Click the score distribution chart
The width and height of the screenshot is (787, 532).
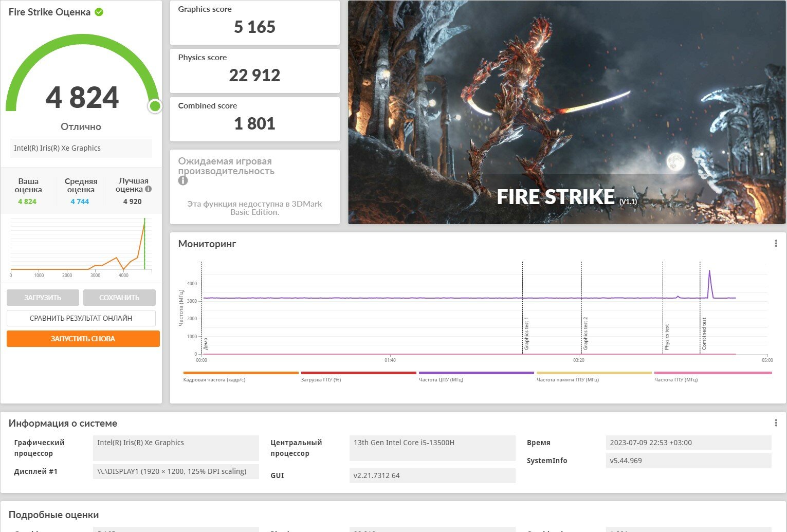coord(81,247)
